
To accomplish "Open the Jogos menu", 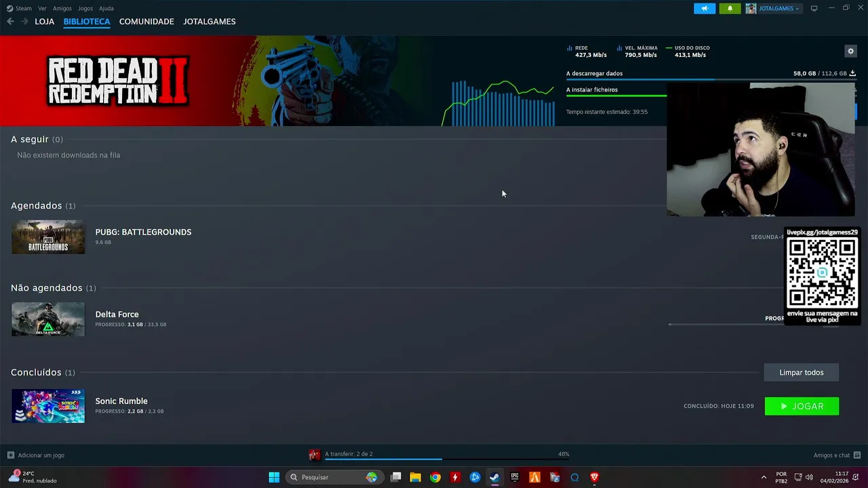I will click(x=85, y=8).
